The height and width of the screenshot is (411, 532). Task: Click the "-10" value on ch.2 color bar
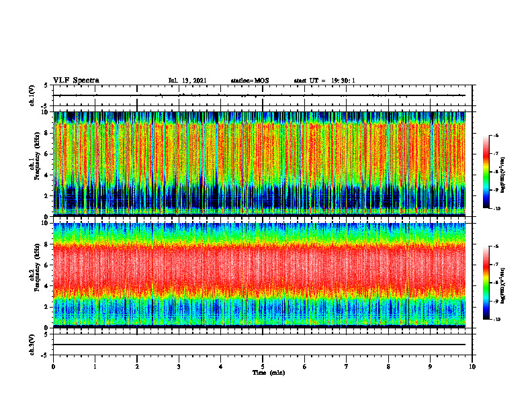point(497,320)
